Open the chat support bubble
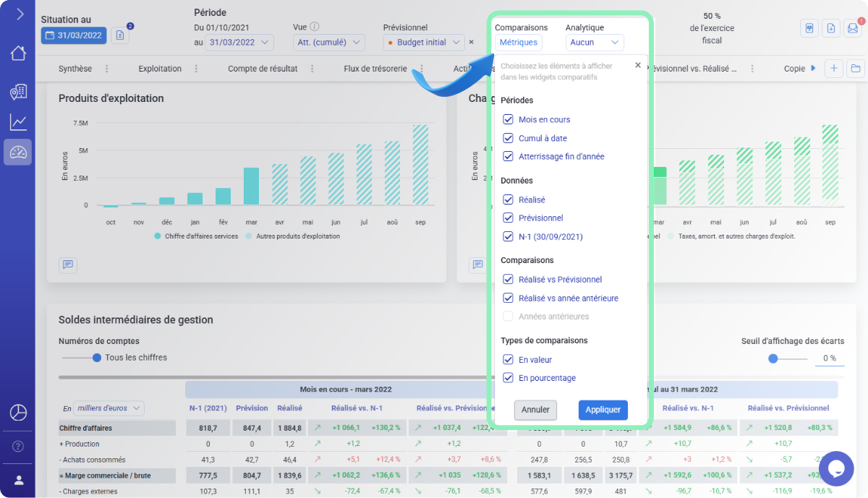Screen dimensions: 868x498 click(x=836, y=468)
